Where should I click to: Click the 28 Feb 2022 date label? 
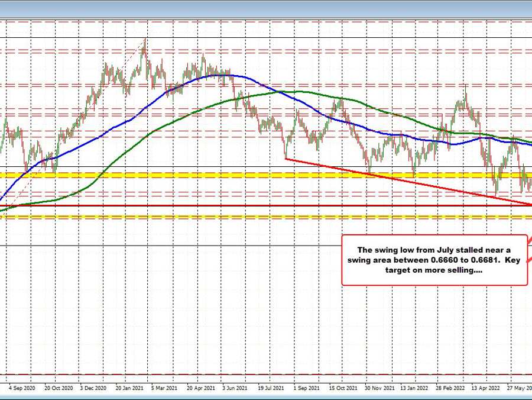click(449, 389)
